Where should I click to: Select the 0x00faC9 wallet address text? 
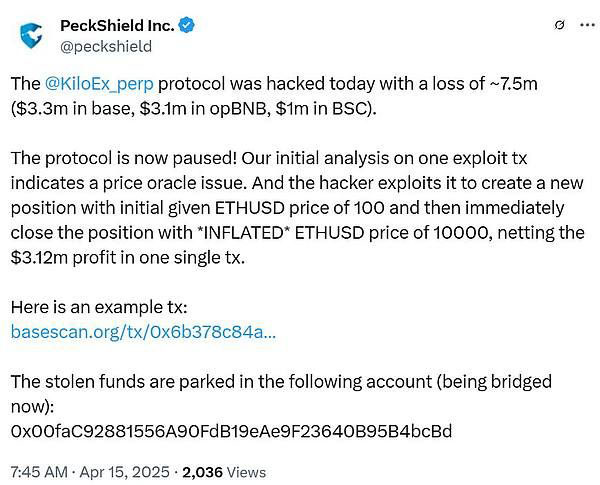tap(231, 431)
